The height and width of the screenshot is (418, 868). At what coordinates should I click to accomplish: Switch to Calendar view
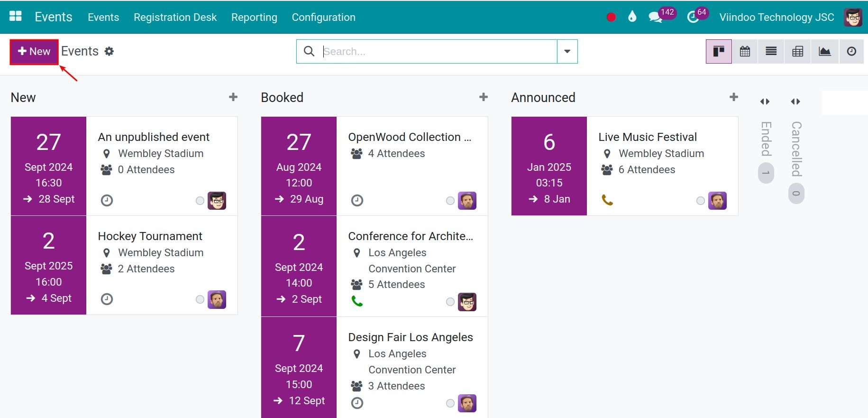click(x=745, y=51)
